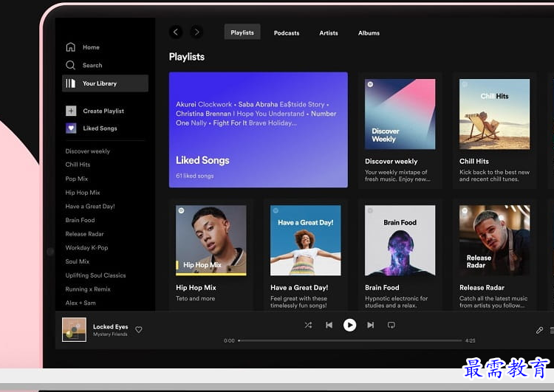Switch to the Podcasts tab
The width and height of the screenshot is (554, 392).
[x=287, y=32]
